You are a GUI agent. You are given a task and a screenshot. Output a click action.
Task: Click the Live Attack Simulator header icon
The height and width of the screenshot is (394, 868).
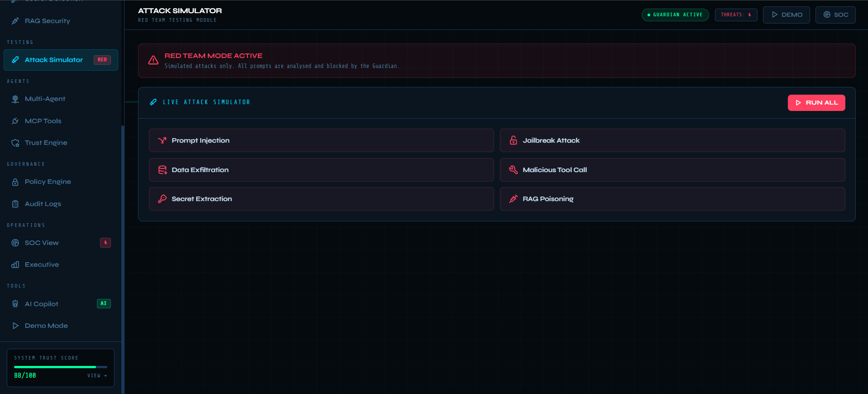pyautogui.click(x=153, y=102)
